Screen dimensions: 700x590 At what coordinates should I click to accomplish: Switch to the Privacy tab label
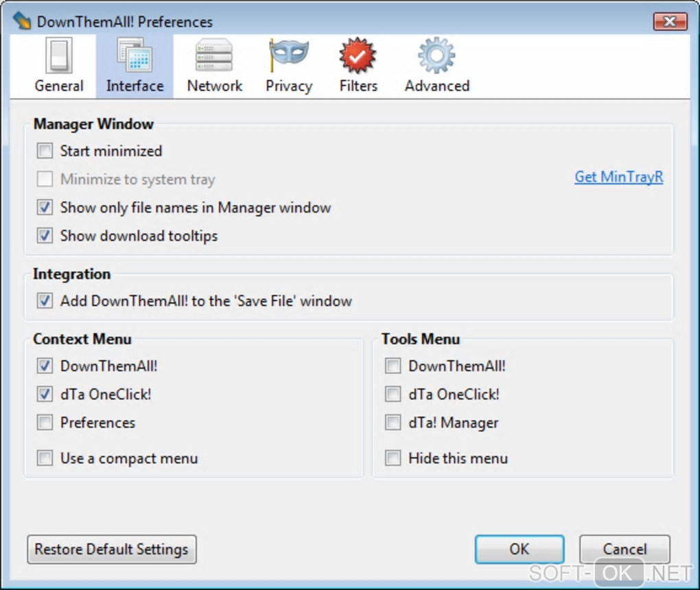pos(289,86)
